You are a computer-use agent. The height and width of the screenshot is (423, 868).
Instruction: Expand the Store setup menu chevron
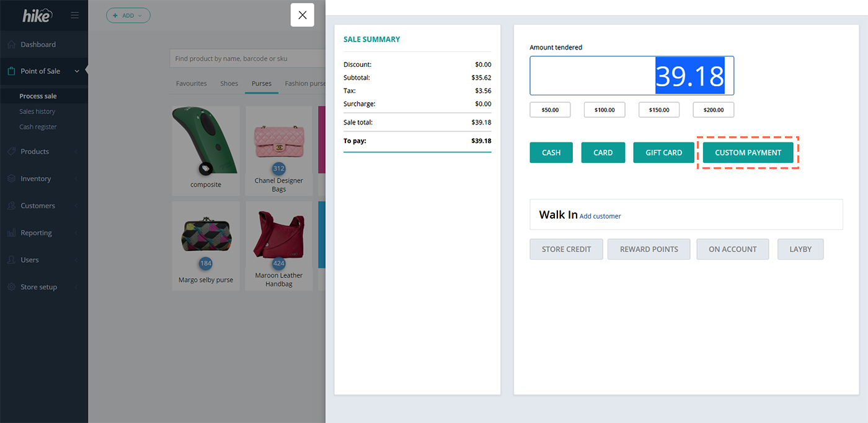tap(76, 287)
